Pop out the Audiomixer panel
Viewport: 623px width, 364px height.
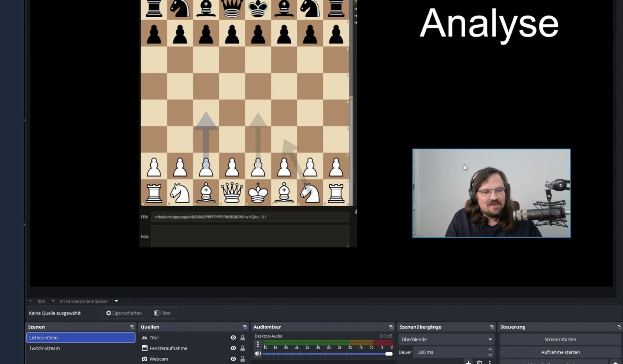pyautogui.click(x=391, y=327)
